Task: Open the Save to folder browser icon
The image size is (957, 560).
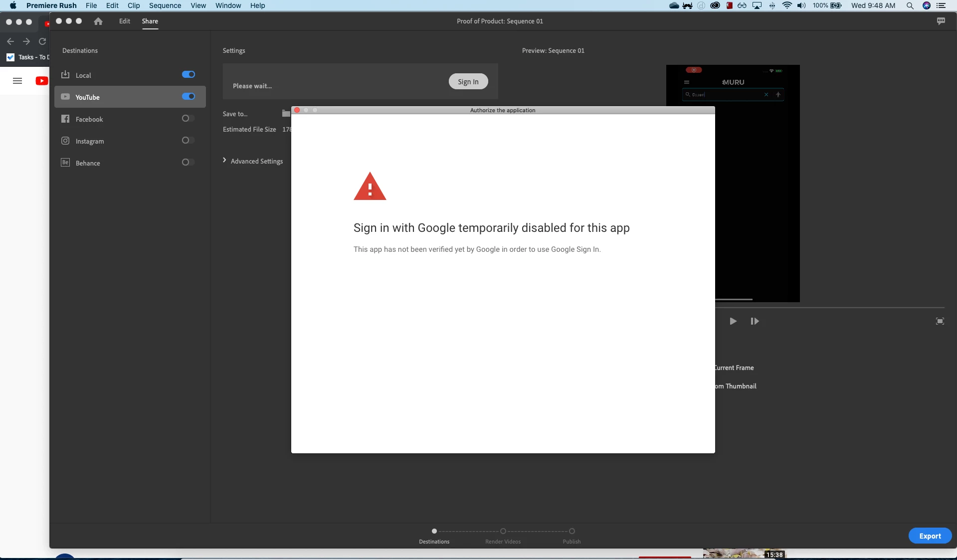Action: coord(286,114)
